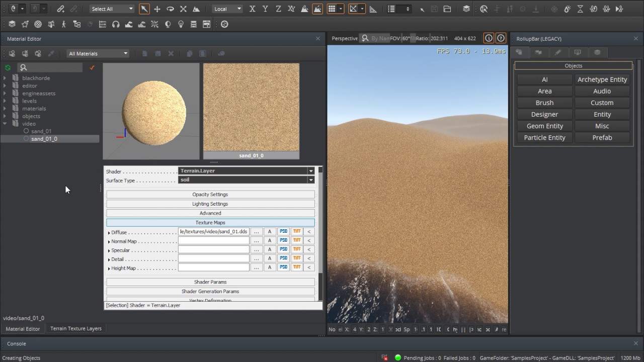644x362 pixels.
Task: Open RollupBar terrain tab
Action: point(538,52)
